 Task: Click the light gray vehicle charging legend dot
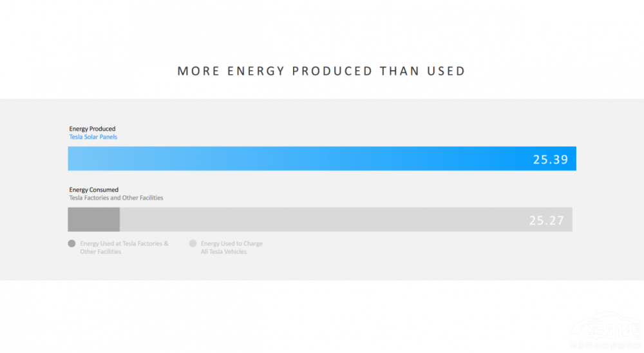[193, 244]
